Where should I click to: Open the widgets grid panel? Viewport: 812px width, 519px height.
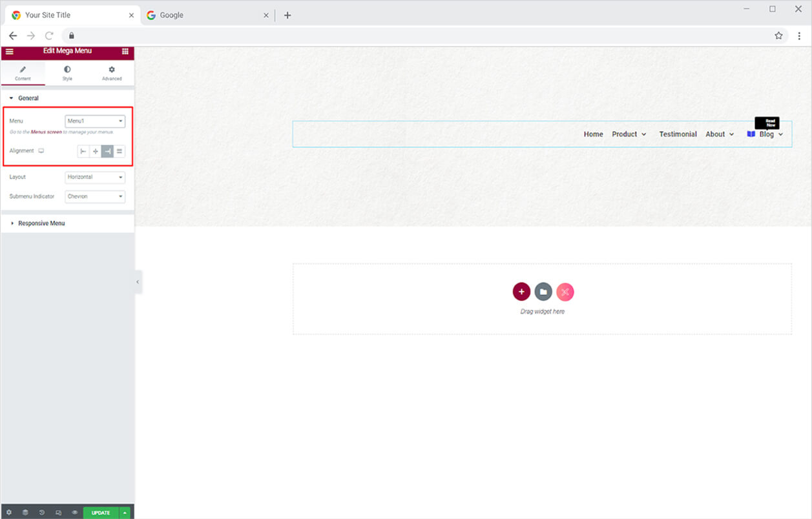[125, 51]
